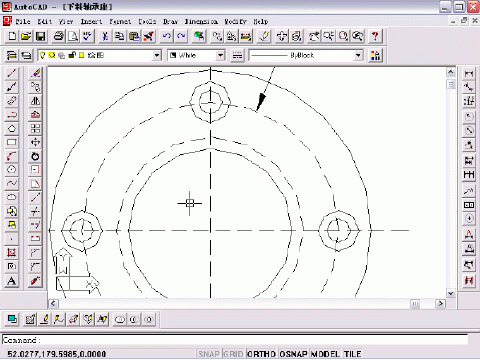480x360 pixels.
Task: Open the View menu
Action: click(x=66, y=22)
